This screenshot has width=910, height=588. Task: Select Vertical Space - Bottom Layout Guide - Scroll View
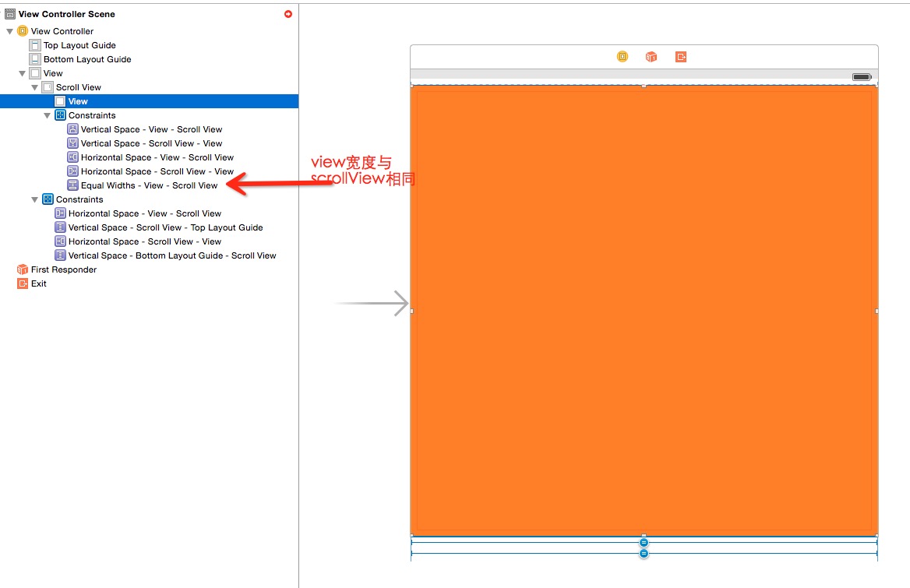pos(171,255)
